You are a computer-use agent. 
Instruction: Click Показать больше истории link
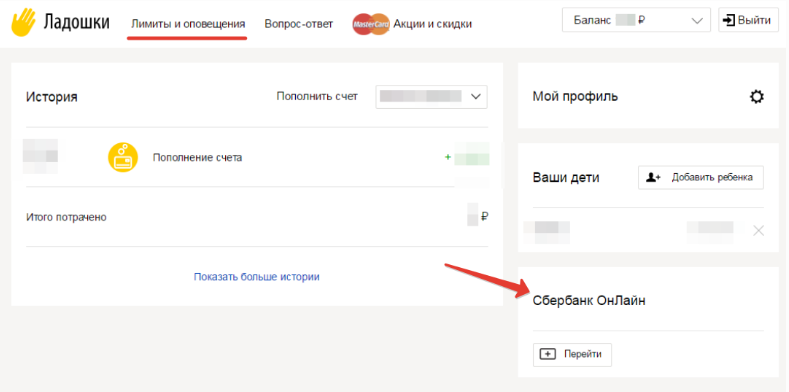point(257,277)
